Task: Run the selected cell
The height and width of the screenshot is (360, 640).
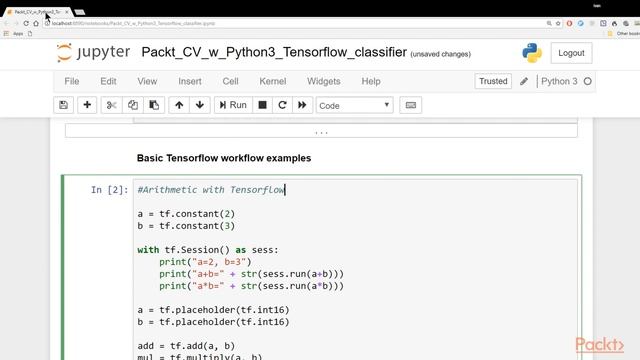Action: pos(233,105)
